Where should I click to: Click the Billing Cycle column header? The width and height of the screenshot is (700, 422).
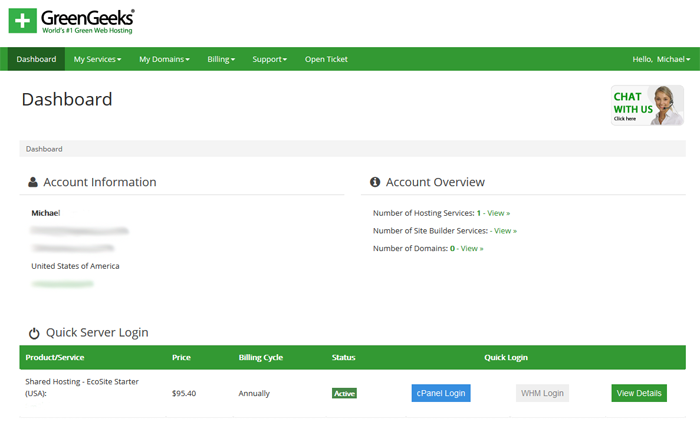pyautogui.click(x=261, y=357)
